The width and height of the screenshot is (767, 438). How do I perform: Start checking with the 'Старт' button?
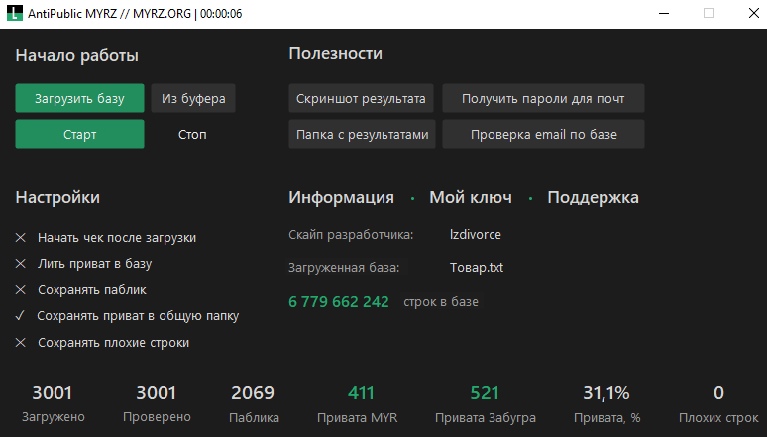click(80, 134)
